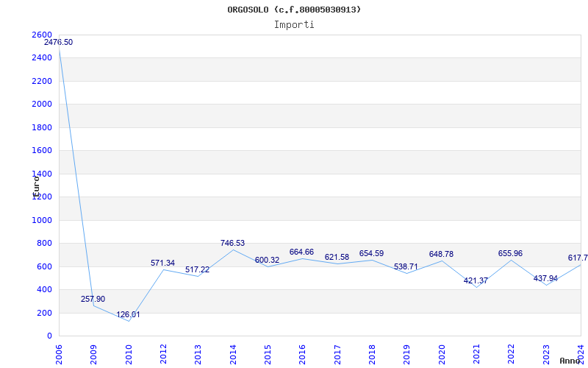This screenshot has height=368, width=588.
Task: Select the 257.90 data label
Action: (x=93, y=299)
